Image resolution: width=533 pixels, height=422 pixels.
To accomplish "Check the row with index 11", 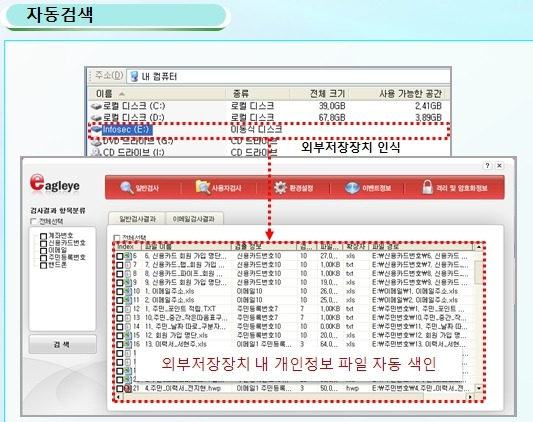I will (120, 300).
